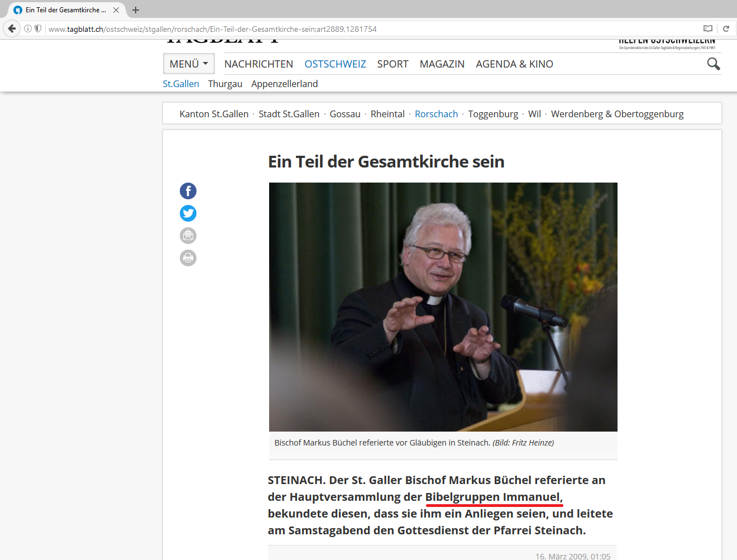
Task: Navigate to Toggenburg subregion
Action: tap(493, 114)
